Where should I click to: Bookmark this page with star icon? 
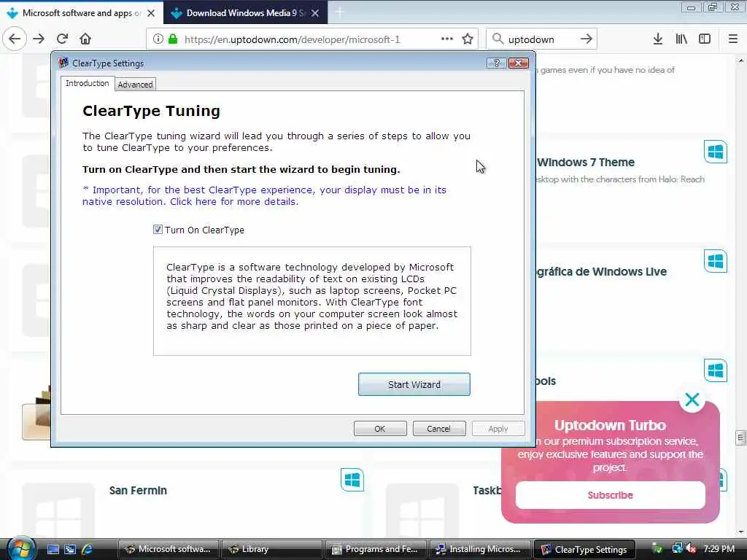[x=468, y=39]
